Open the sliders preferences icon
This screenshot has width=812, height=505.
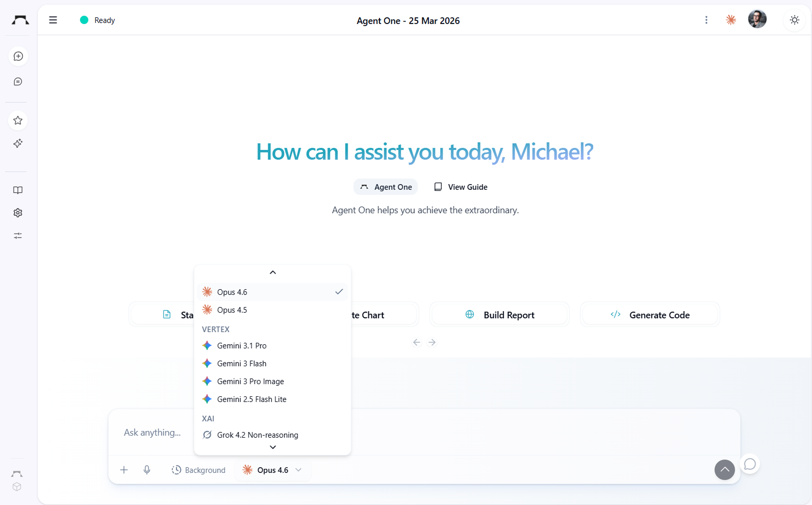click(x=18, y=236)
